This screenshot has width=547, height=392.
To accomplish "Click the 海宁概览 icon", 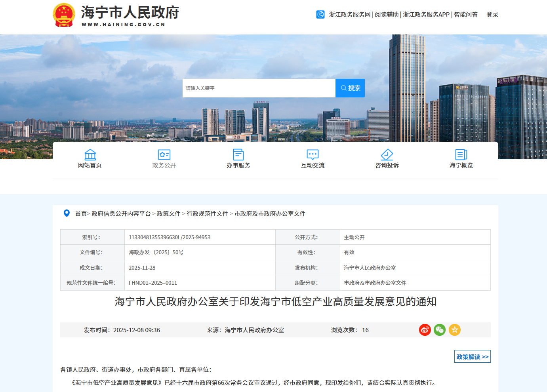I will tap(461, 154).
